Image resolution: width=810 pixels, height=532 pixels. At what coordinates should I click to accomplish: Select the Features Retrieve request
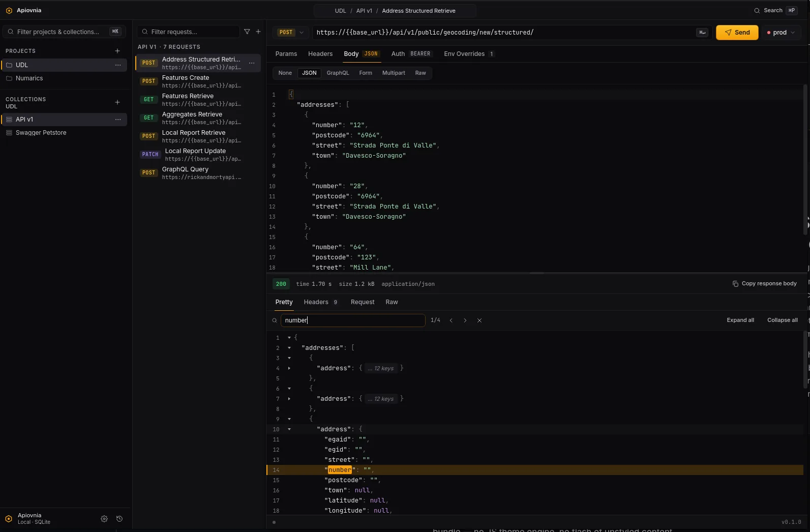tap(198, 100)
